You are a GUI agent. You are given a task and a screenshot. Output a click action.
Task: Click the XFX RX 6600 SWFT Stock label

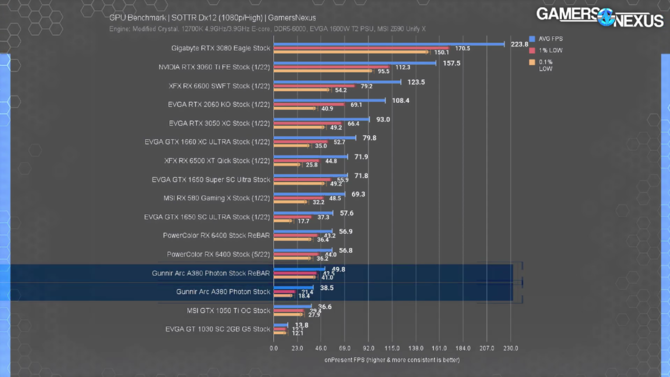(219, 86)
